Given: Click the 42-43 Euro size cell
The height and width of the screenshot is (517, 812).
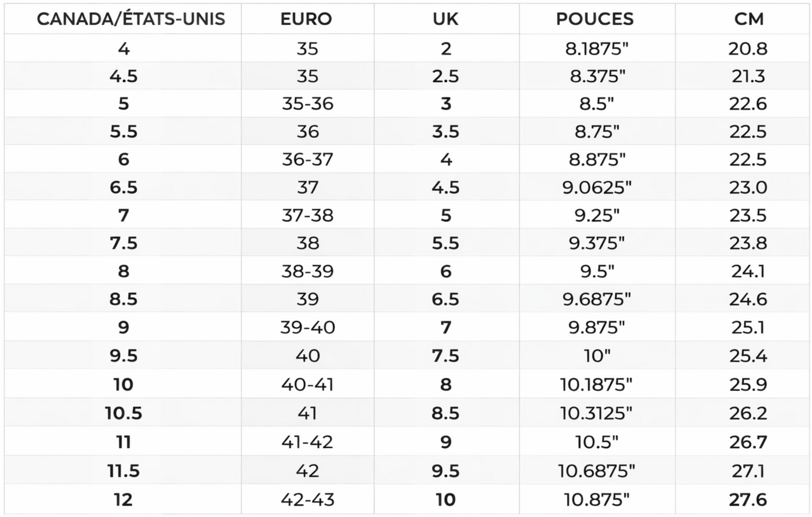Looking at the screenshot, I should coord(307,500).
